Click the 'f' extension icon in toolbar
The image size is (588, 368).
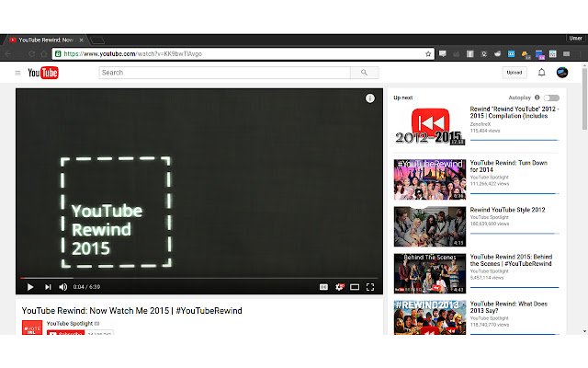click(x=469, y=54)
